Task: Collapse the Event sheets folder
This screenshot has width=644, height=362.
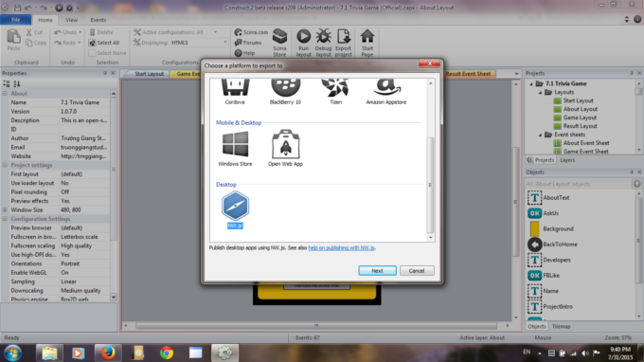Action: point(541,135)
